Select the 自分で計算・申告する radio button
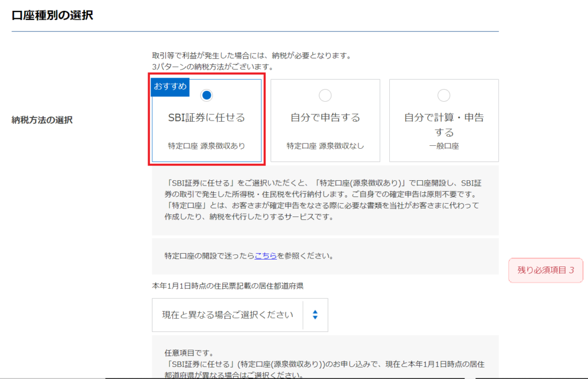The height and width of the screenshot is (379, 588). [x=444, y=95]
